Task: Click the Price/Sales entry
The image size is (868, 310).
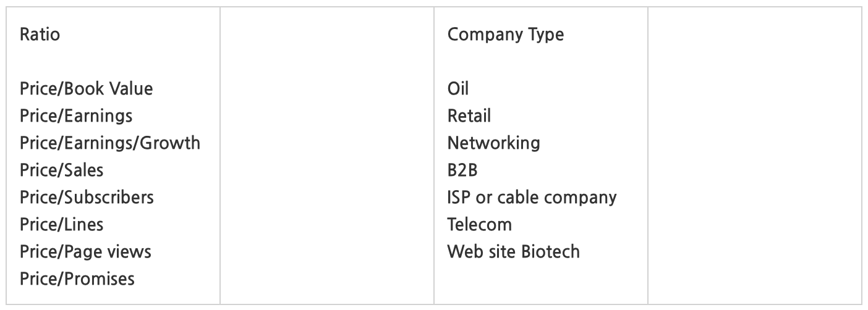Action: tap(62, 170)
